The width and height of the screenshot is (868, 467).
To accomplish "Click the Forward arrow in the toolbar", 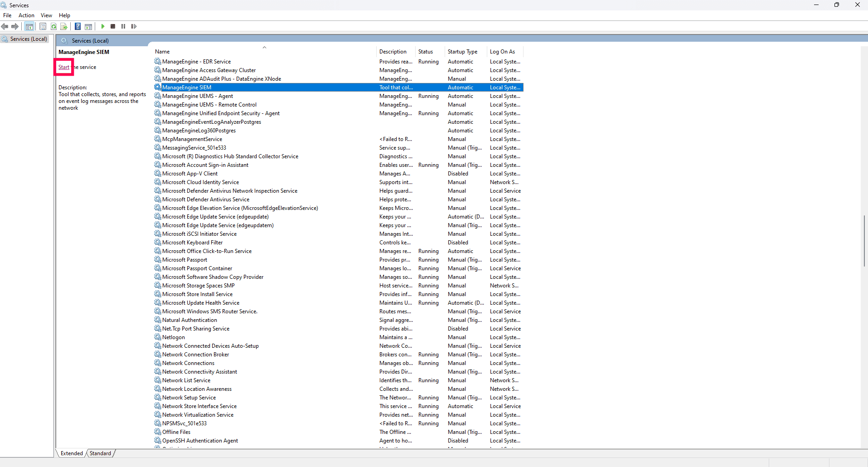I will 15,26.
